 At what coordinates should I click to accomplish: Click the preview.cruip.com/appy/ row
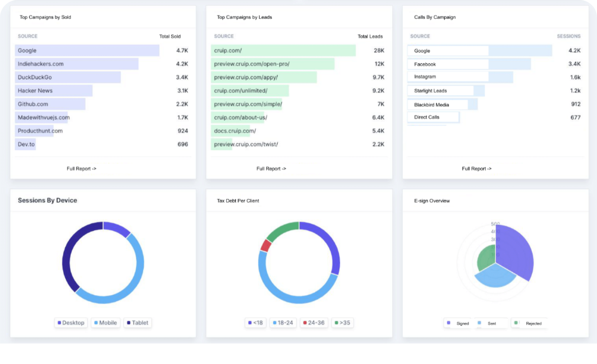299,77
